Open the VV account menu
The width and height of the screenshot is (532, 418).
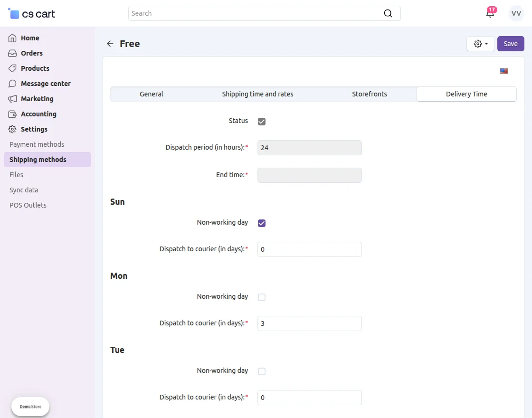click(516, 13)
